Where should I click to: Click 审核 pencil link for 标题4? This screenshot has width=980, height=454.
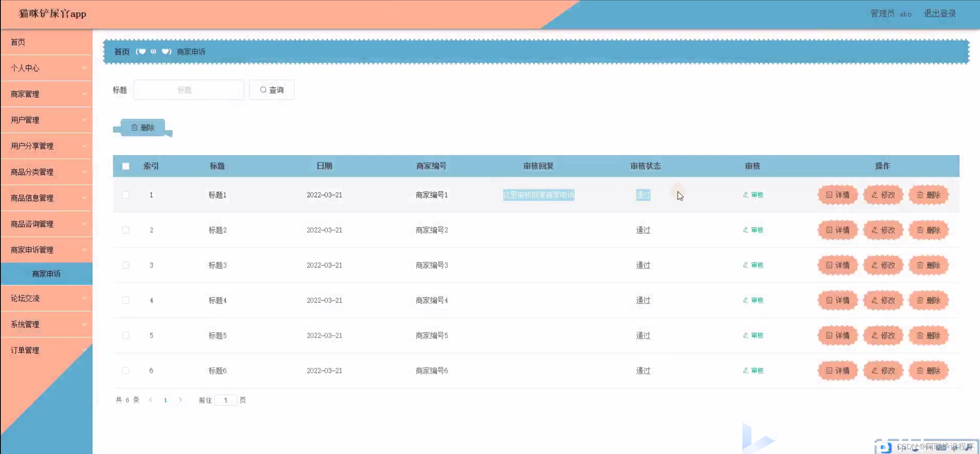753,300
